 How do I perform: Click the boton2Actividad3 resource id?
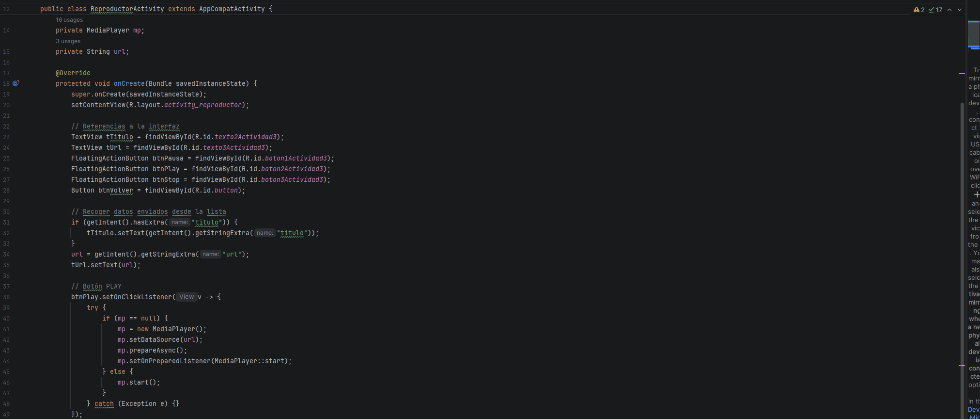(x=292, y=169)
